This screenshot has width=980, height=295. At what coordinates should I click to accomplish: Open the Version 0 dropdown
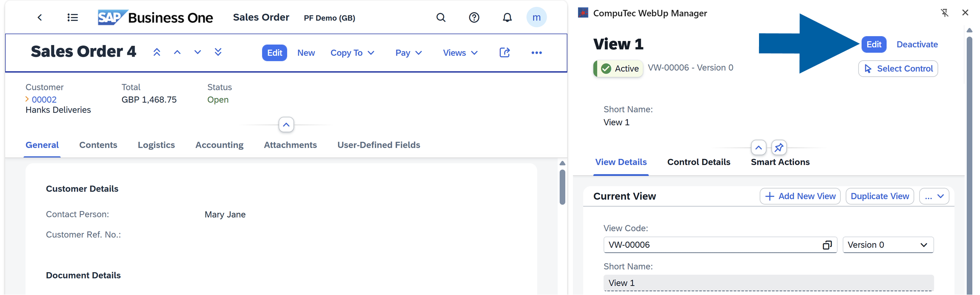coord(888,245)
